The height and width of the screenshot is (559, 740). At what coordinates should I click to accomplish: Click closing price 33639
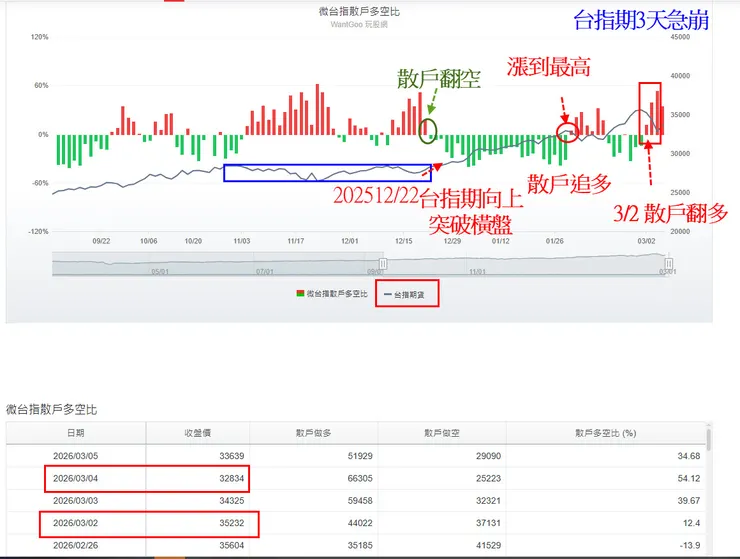[x=232, y=456]
